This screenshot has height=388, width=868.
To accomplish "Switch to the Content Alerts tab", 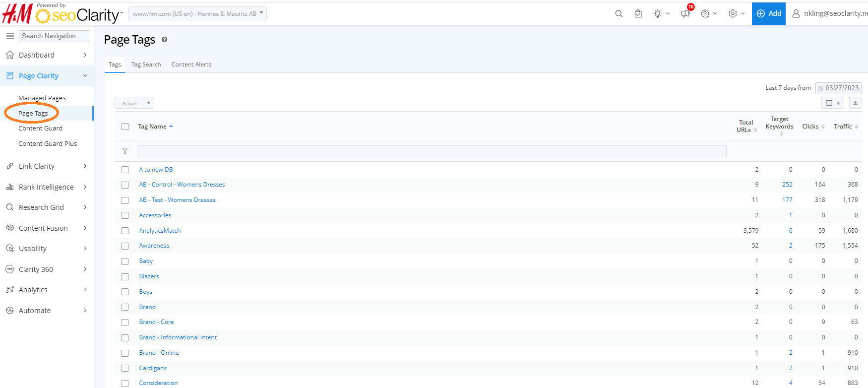I will point(191,65).
